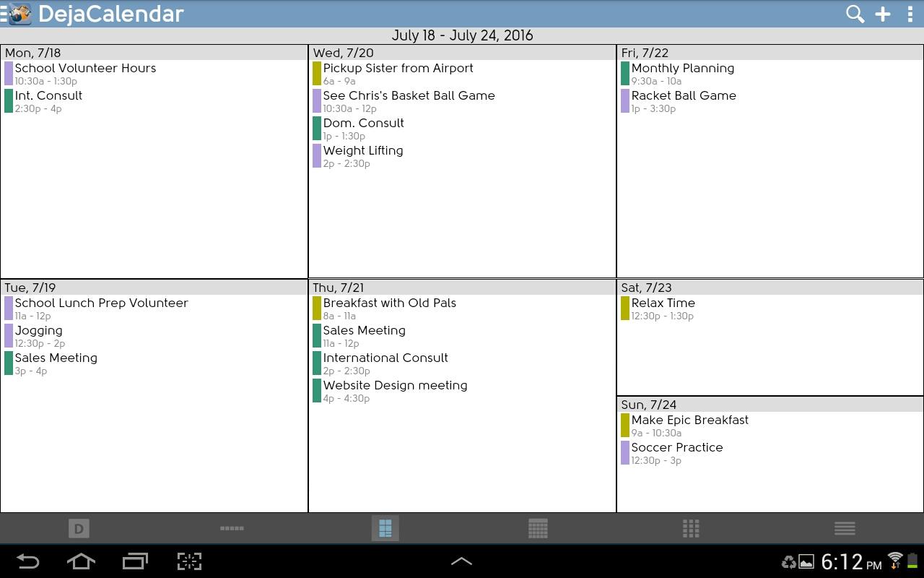Switch to Month view grid icon
The width and height of the screenshot is (924, 578).
tap(538, 528)
